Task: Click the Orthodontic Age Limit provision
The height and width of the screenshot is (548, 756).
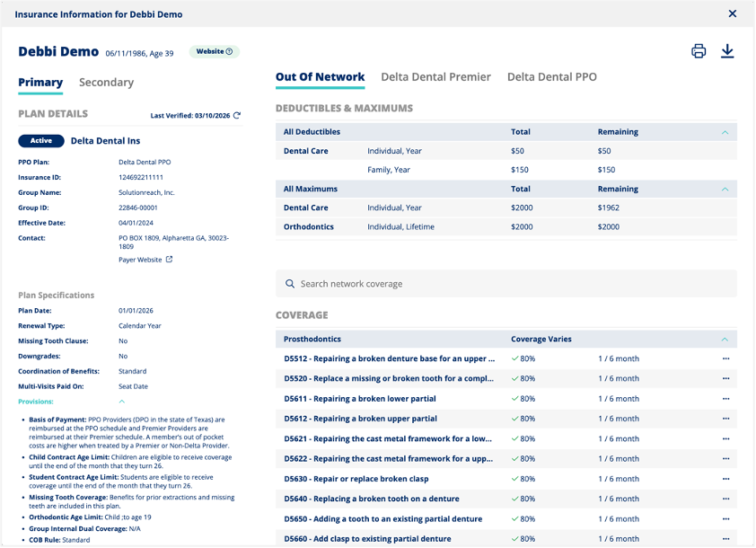Action: (x=90, y=517)
